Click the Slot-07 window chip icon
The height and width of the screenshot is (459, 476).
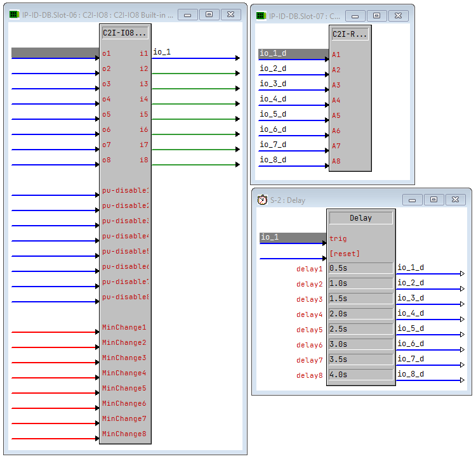coord(261,16)
